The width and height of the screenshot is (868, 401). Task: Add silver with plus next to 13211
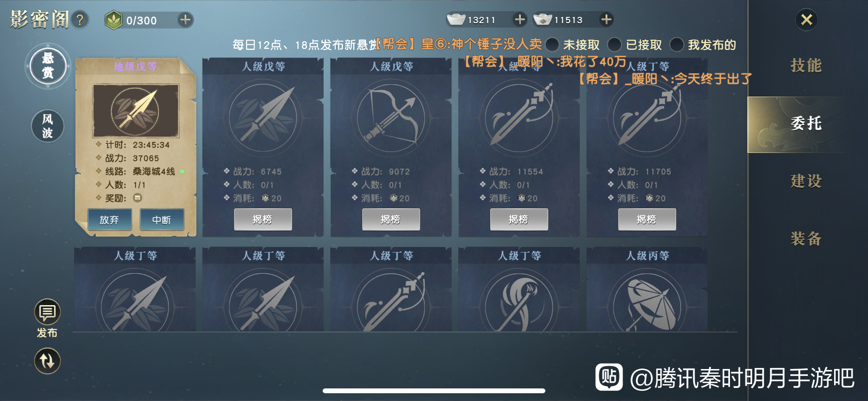pyautogui.click(x=520, y=19)
